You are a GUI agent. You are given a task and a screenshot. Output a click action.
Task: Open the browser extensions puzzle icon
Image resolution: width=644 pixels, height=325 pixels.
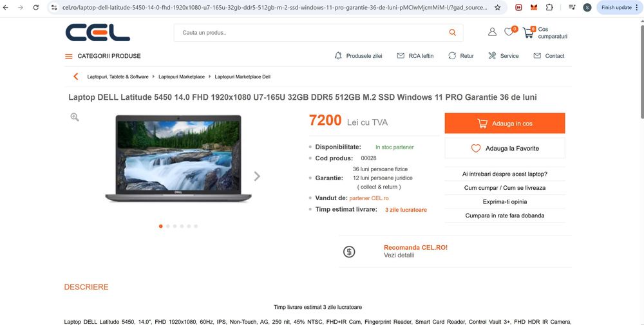(549, 7)
